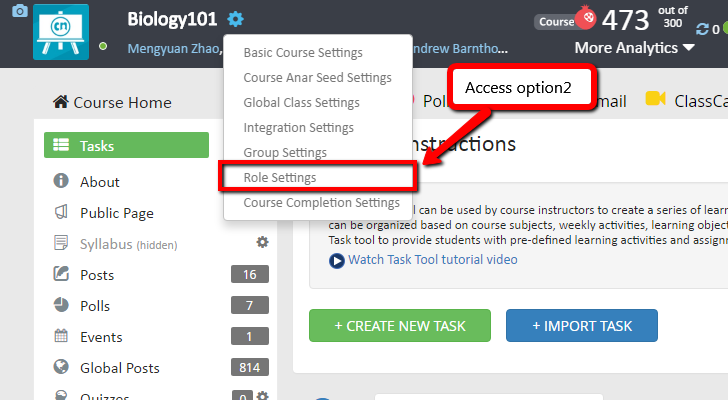Open the Biology101 course settings gear
Image resolution: width=728 pixels, height=400 pixels.
[235, 19]
